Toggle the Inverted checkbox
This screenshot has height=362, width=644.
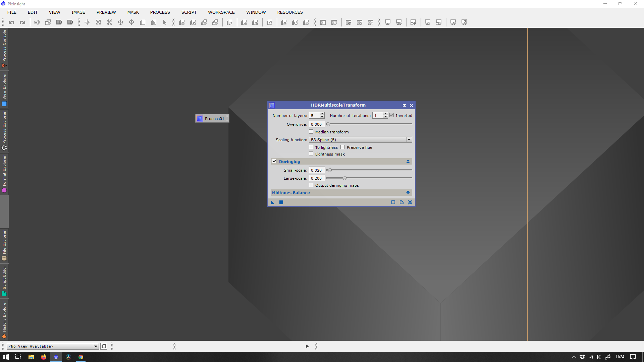tap(391, 115)
